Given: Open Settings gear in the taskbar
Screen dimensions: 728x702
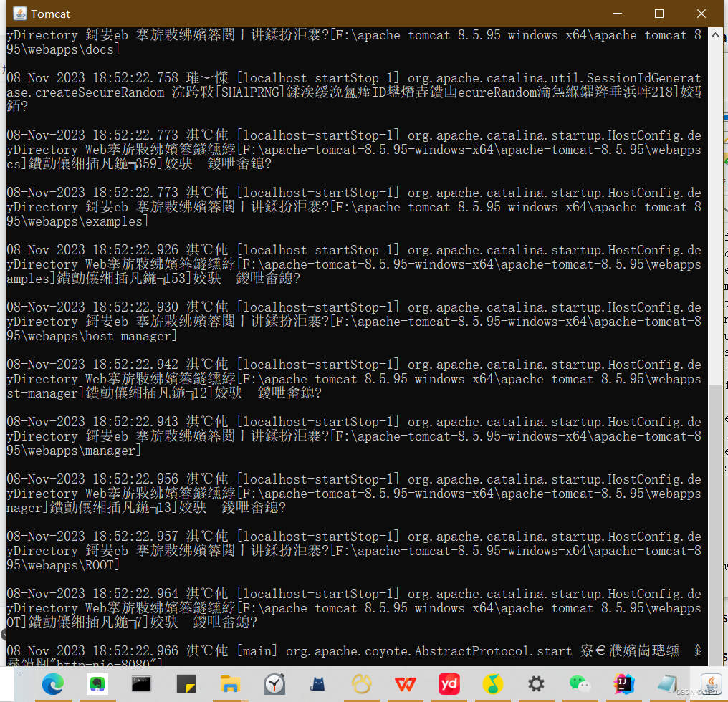Looking at the screenshot, I should (536, 684).
